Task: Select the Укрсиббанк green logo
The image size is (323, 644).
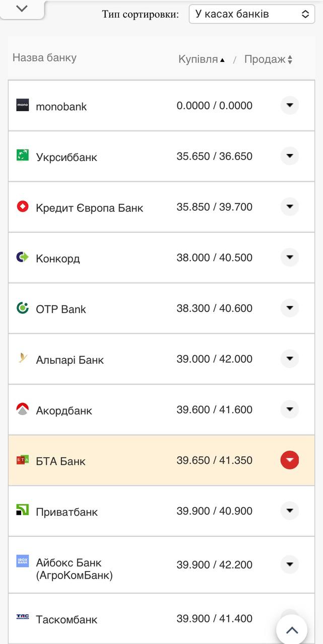Action: (x=22, y=156)
